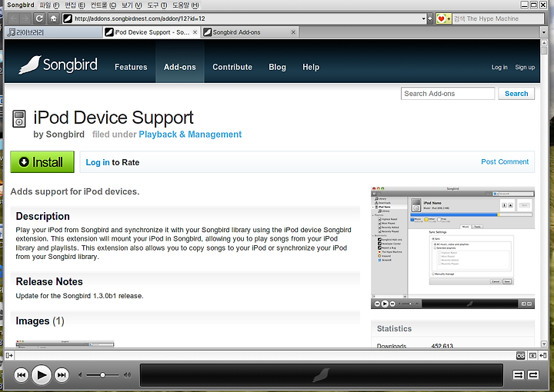Click the now-playing faceplate display
The width and height of the screenshot is (554, 392).
322,375
